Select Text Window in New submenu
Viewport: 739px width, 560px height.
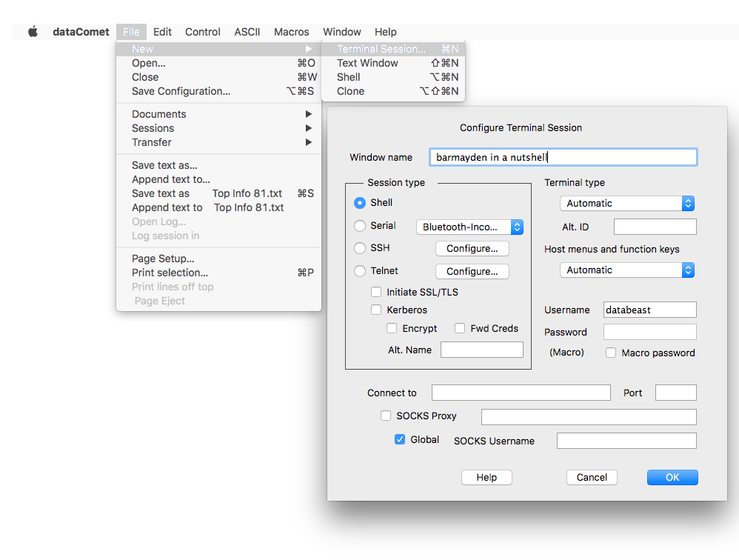(x=393, y=63)
